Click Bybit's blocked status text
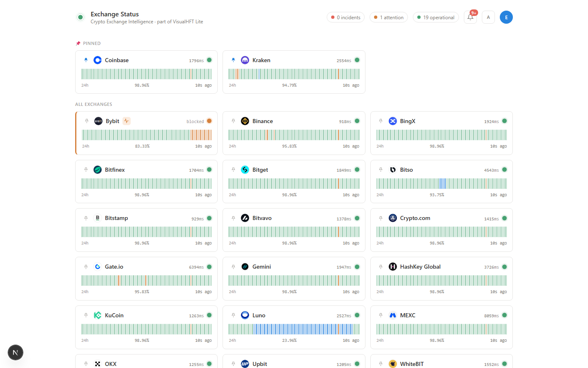The width and height of the screenshot is (588, 368). 195,121
